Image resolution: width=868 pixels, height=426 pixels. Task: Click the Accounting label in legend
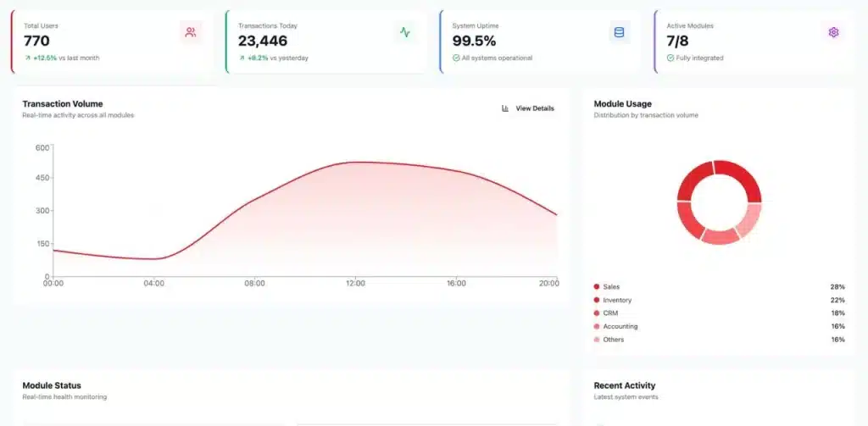pyautogui.click(x=620, y=326)
